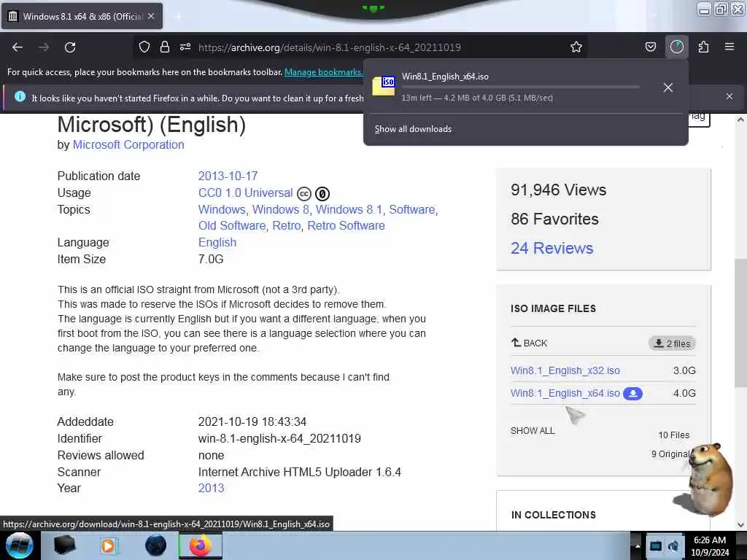Open the Windows 8 topic link
This screenshot has width=747, height=560.
tap(281, 209)
